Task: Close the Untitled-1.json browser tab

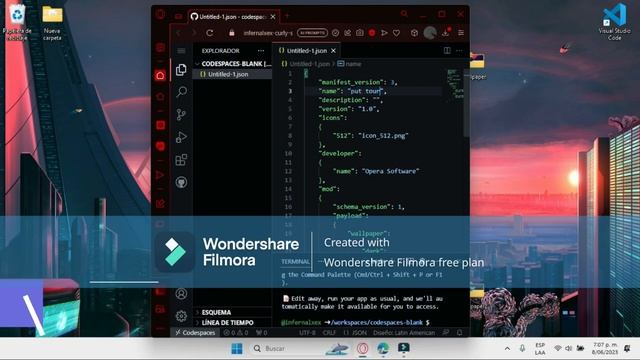Action: click(273, 17)
